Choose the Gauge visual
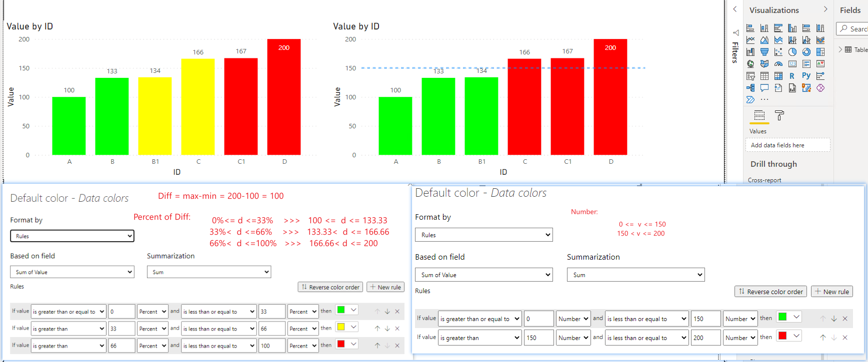 click(x=778, y=64)
